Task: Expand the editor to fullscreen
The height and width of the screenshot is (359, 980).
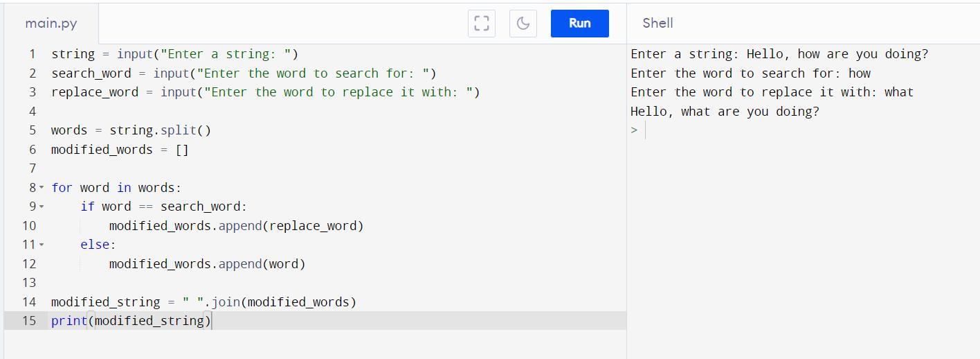Action: tap(482, 24)
